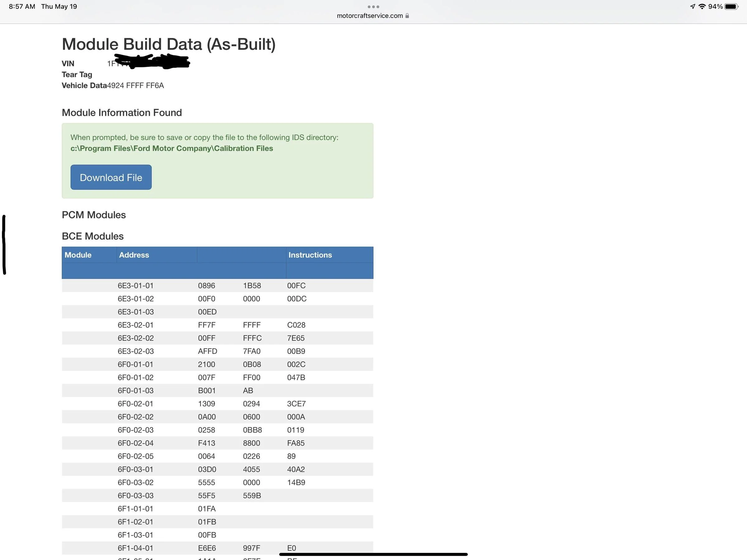Tap the three-dot multitasking icon
This screenshot has height=560, width=747.
click(x=373, y=7)
